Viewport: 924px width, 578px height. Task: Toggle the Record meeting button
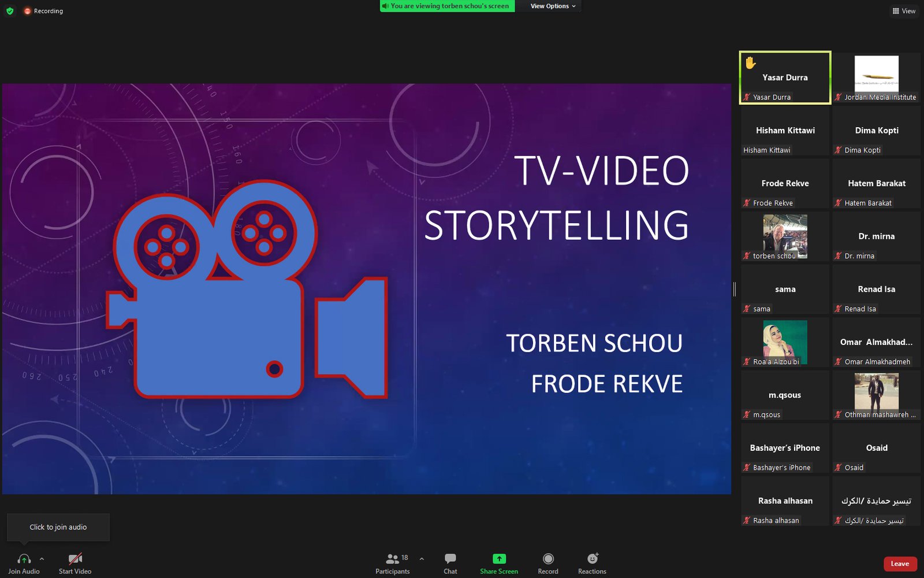[548, 559]
